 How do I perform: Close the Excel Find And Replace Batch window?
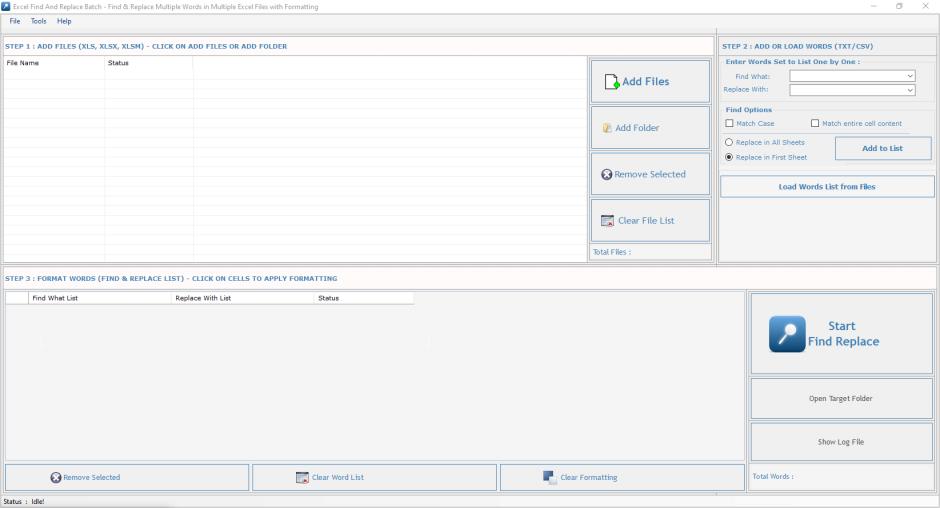[926, 6]
